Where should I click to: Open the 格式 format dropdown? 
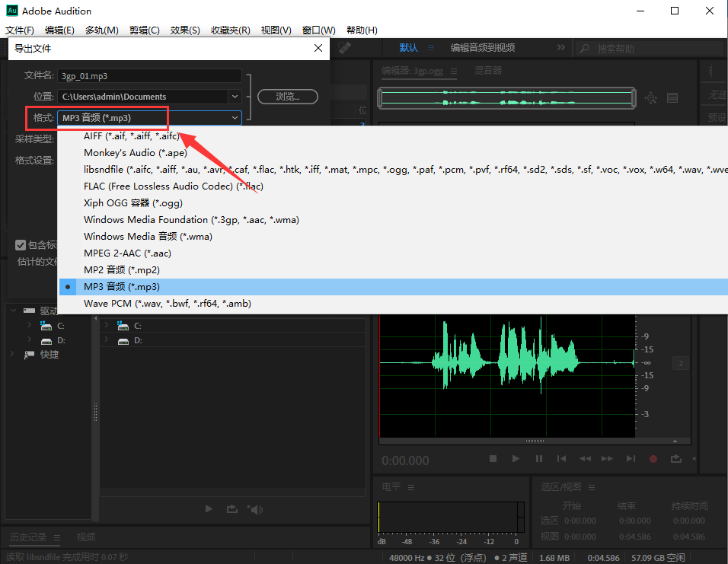(x=149, y=118)
